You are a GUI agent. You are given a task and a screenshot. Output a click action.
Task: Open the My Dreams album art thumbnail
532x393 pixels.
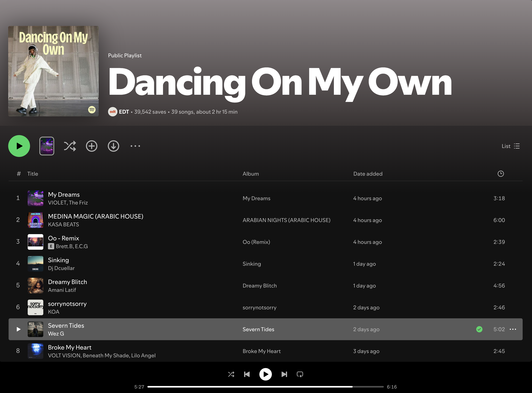click(x=35, y=198)
